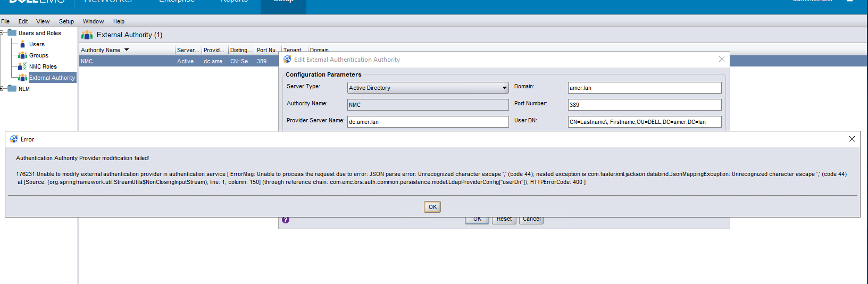Click the Groups icon in the sidebar
Screen dimensions: 868x284
pos(22,55)
